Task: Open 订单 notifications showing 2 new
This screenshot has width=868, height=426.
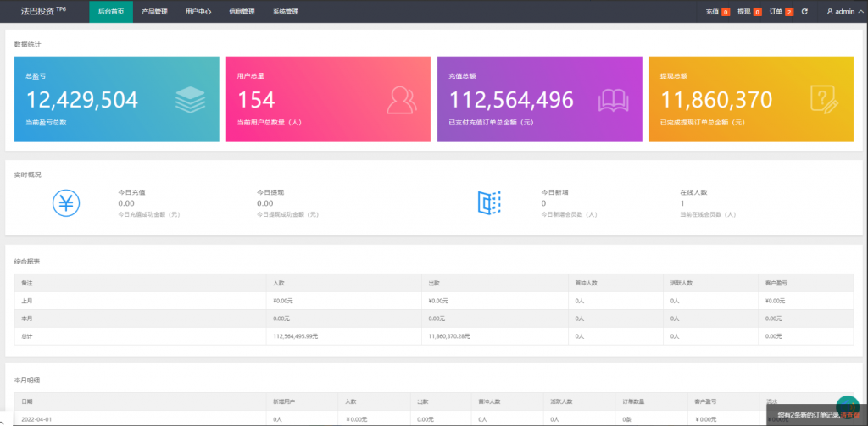Action: pos(782,12)
